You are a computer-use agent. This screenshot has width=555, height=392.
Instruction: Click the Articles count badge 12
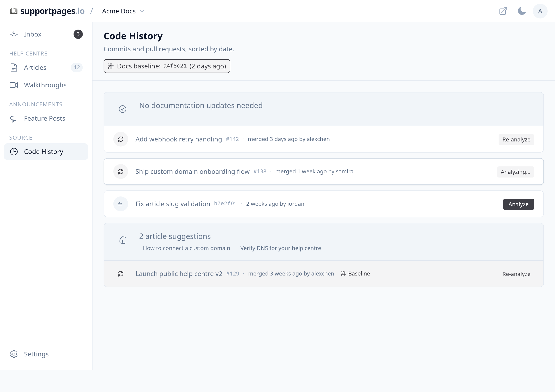[77, 68]
